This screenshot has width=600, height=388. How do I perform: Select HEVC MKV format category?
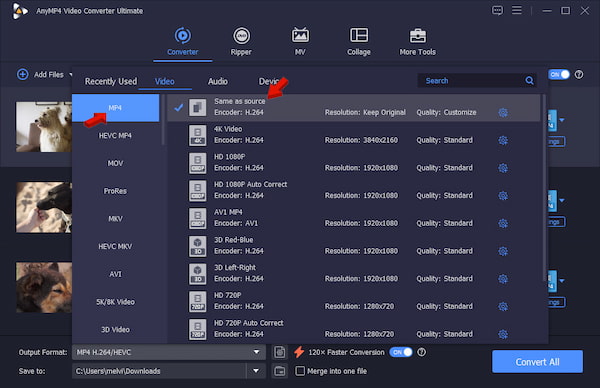[116, 246]
